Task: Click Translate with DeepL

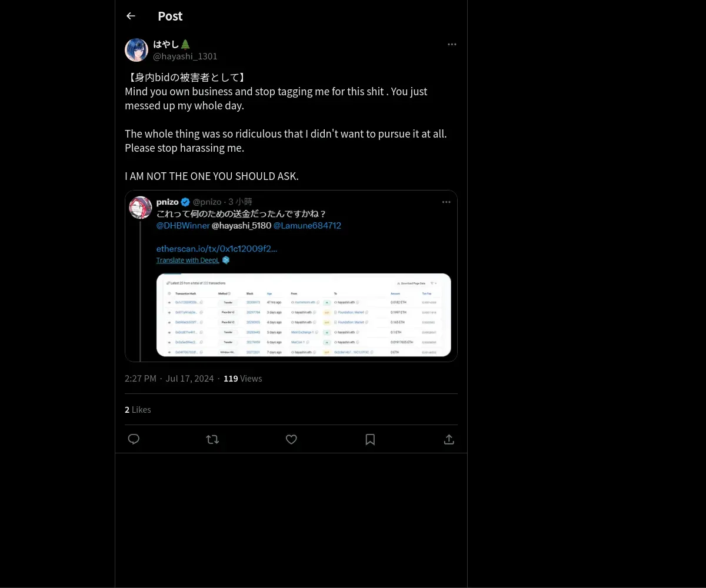Action: [188, 260]
